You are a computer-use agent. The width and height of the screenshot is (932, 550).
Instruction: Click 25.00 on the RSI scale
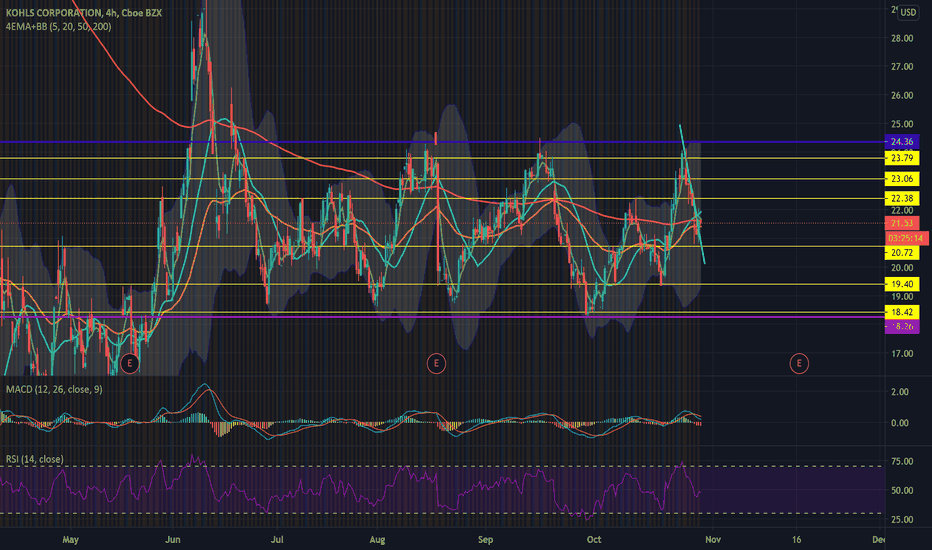click(902, 520)
